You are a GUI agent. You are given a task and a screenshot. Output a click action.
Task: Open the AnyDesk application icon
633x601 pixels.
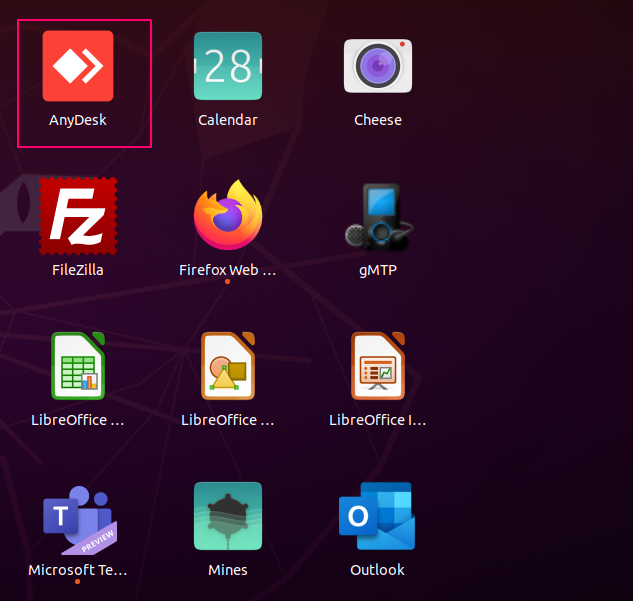(x=78, y=66)
